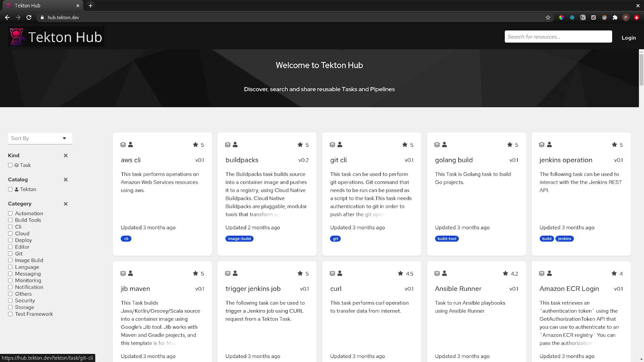
Task: Check the Build Tools category
Action: [x=10, y=220]
